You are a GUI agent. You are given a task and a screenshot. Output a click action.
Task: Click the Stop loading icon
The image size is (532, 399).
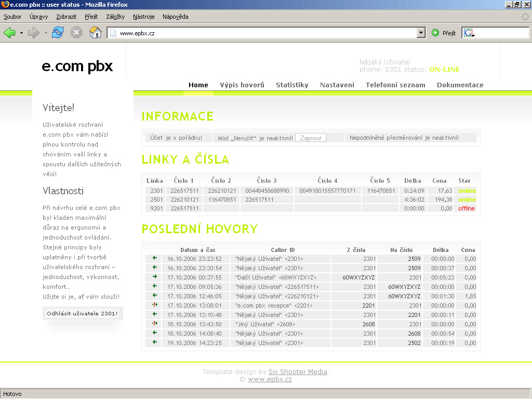point(76,33)
